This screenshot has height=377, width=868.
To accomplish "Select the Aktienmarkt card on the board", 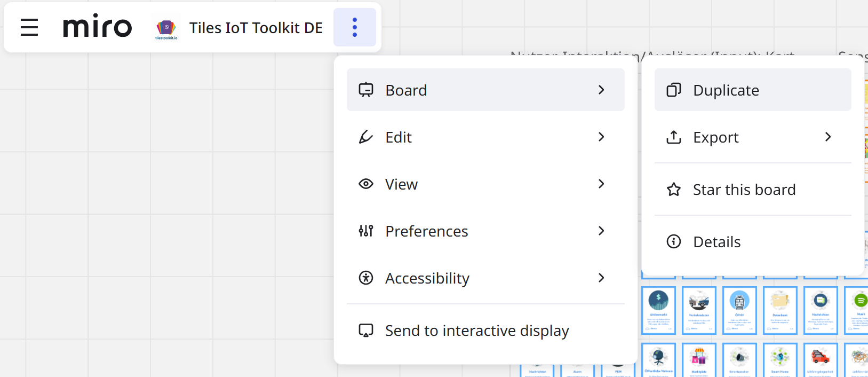I will [x=658, y=310].
